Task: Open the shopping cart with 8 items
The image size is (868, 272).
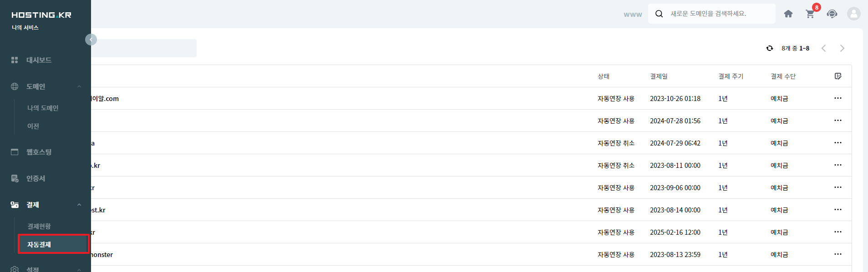Action: (x=810, y=14)
